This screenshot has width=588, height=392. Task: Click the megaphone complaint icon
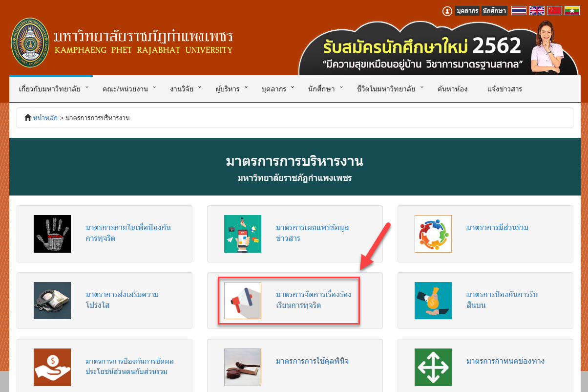243,301
